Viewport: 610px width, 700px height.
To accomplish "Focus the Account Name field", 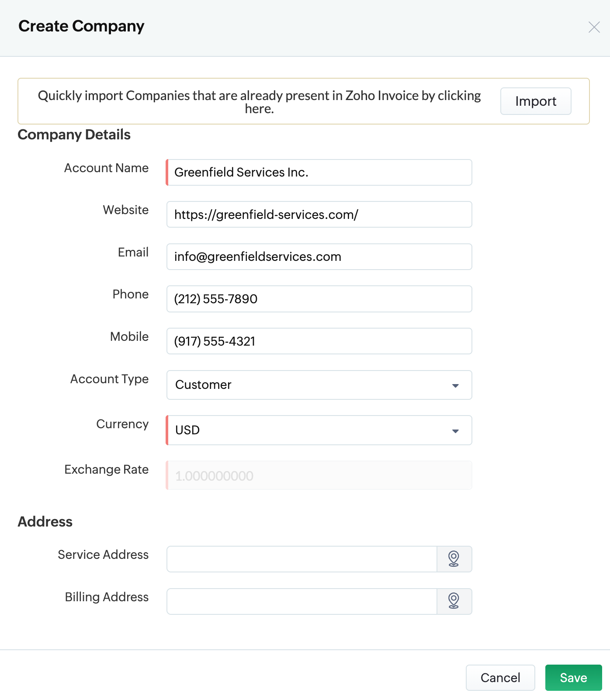I will point(319,173).
